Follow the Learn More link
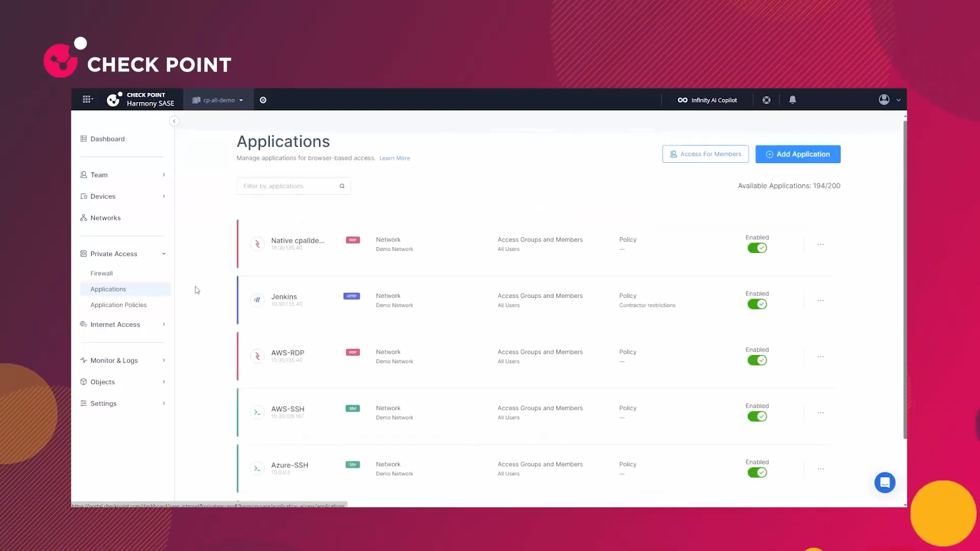Screen dimensions: 980x551 pyautogui.click(x=395, y=158)
